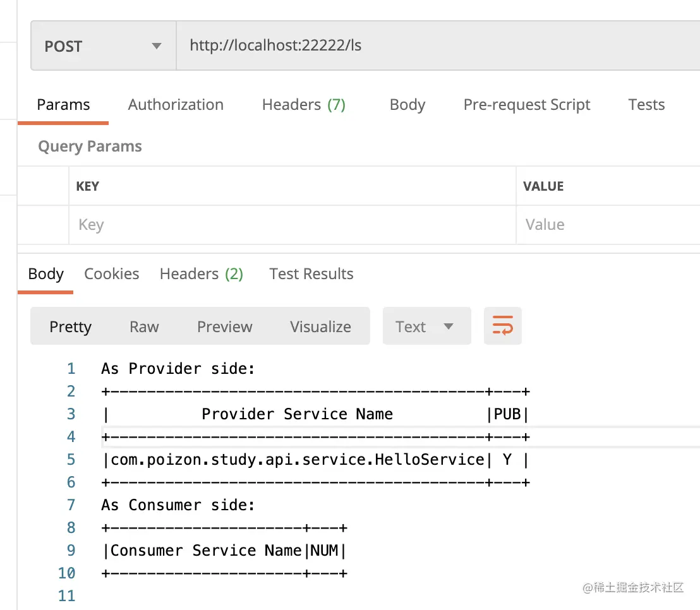Go to Pre-request Script tab
The width and height of the screenshot is (700, 610).
coord(527,105)
